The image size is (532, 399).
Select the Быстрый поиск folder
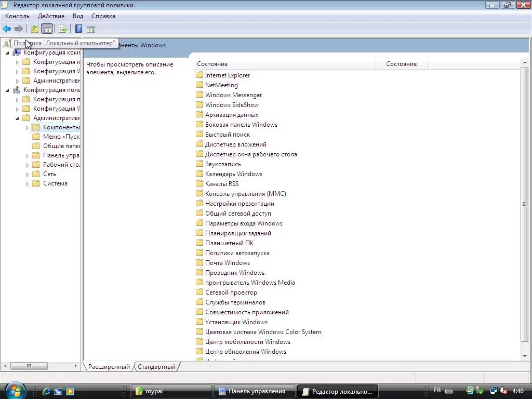click(x=223, y=135)
